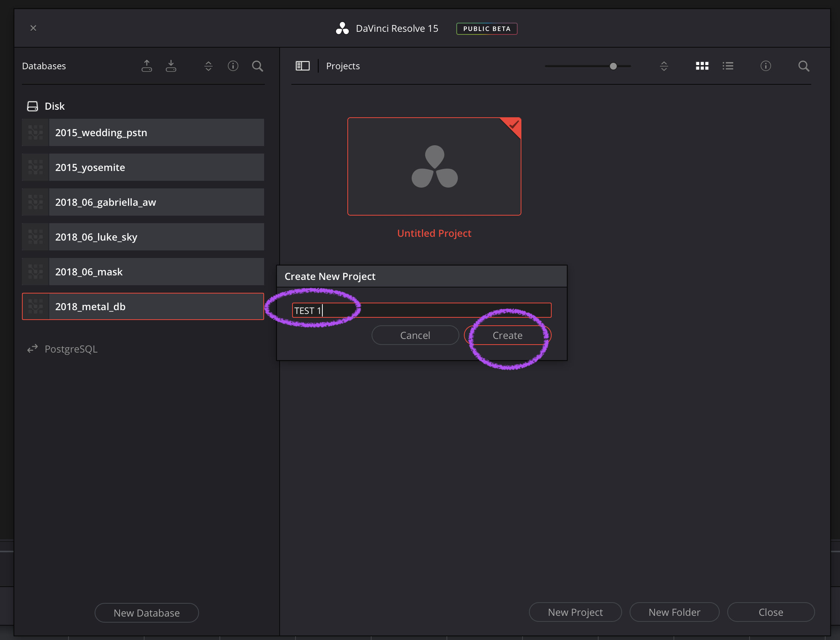Switch projects to thumbnail grid view
The height and width of the screenshot is (640, 840).
coord(702,66)
